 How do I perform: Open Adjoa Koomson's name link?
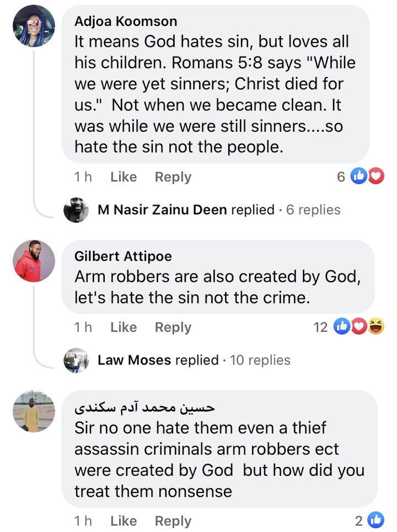pos(126,22)
